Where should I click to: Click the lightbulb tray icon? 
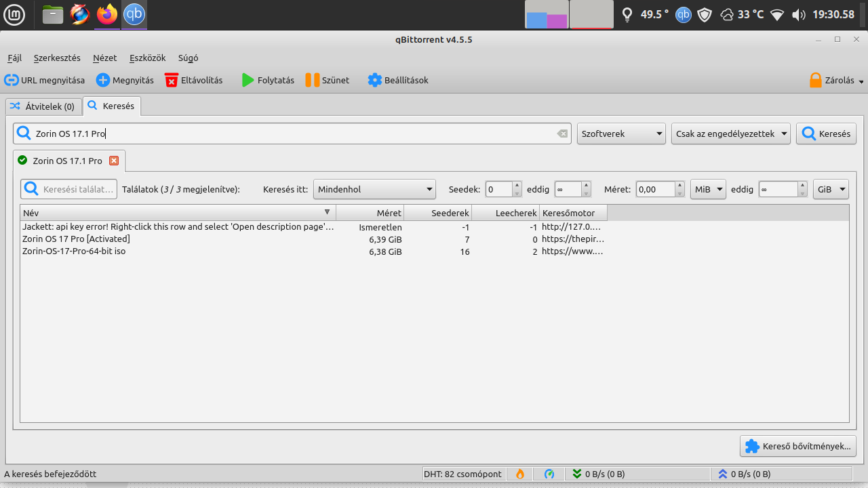coord(627,14)
